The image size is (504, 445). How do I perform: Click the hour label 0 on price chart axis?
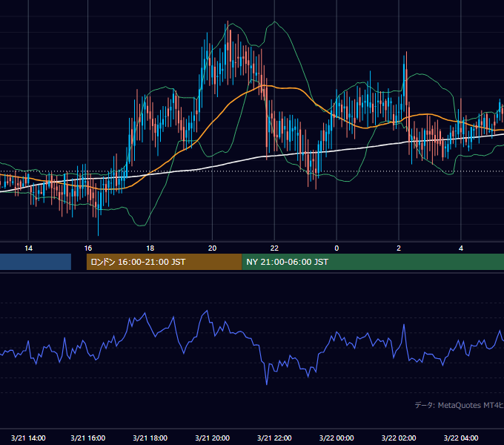[x=336, y=248]
